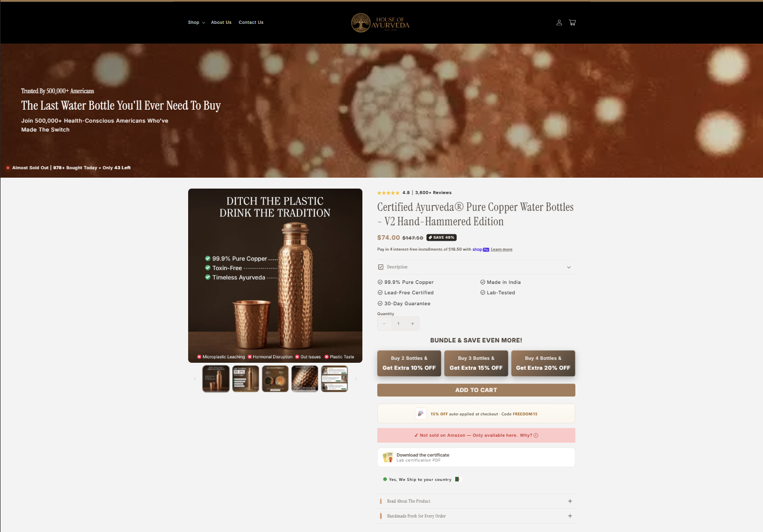Click the certificate PDF icon
This screenshot has width=763, height=532.
click(388, 457)
